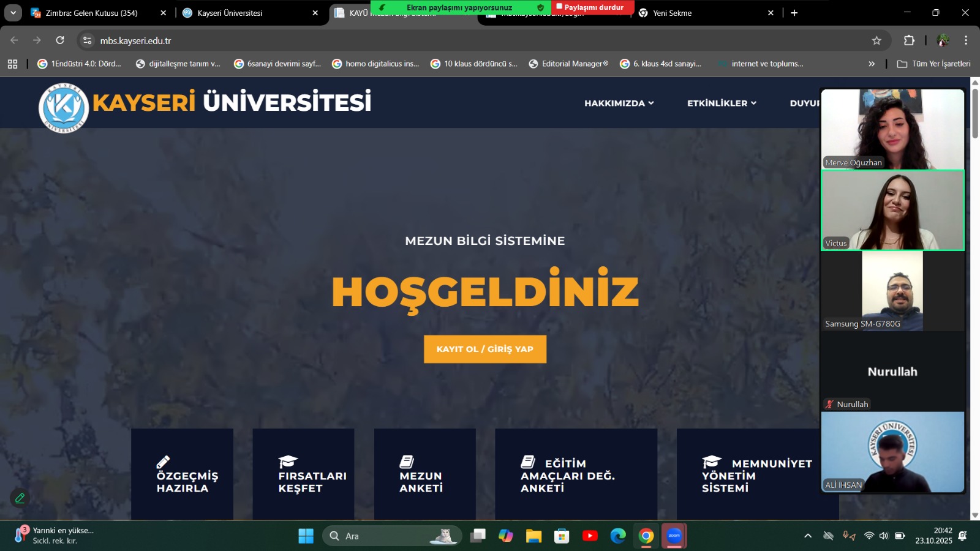Click the Kayseri Üniversitesi logo emblem
980x551 pixels.
(x=64, y=107)
